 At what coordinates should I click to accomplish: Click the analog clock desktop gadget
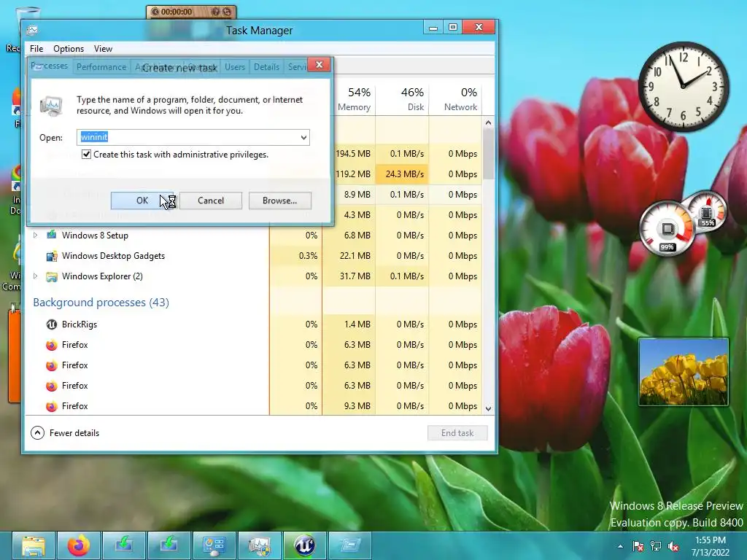pyautogui.click(x=683, y=86)
